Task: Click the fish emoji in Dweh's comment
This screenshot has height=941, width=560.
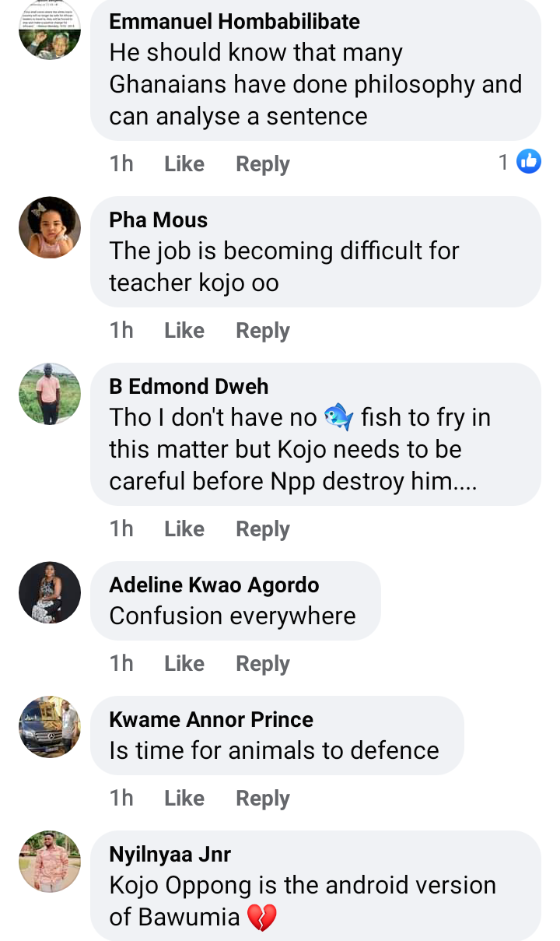Action: (338, 417)
